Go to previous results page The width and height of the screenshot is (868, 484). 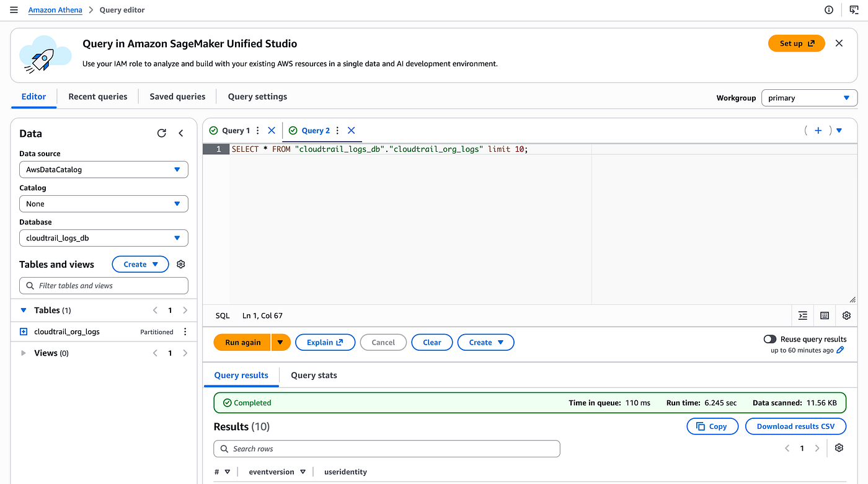787,448
